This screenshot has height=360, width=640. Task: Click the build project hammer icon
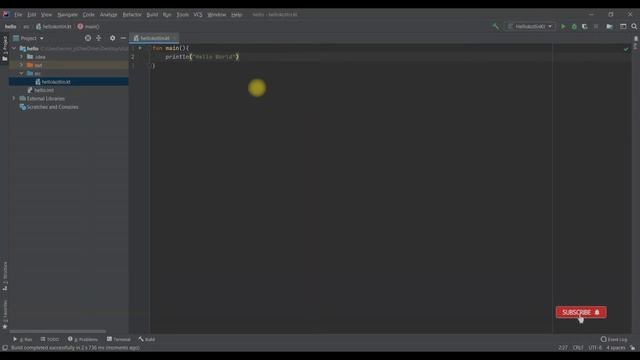(496, 27)
